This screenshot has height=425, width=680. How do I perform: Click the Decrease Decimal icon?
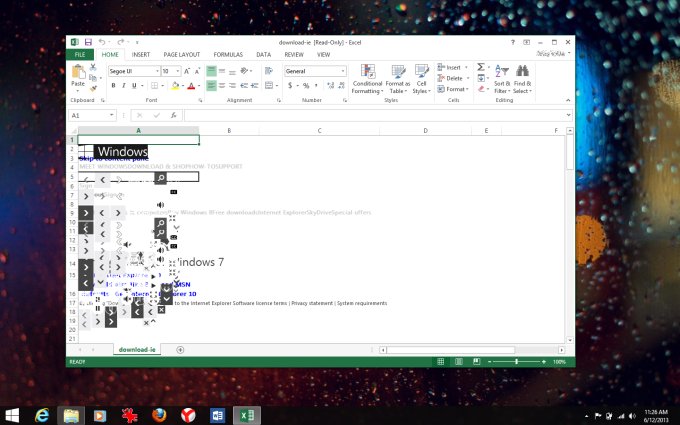coord(342,85)
